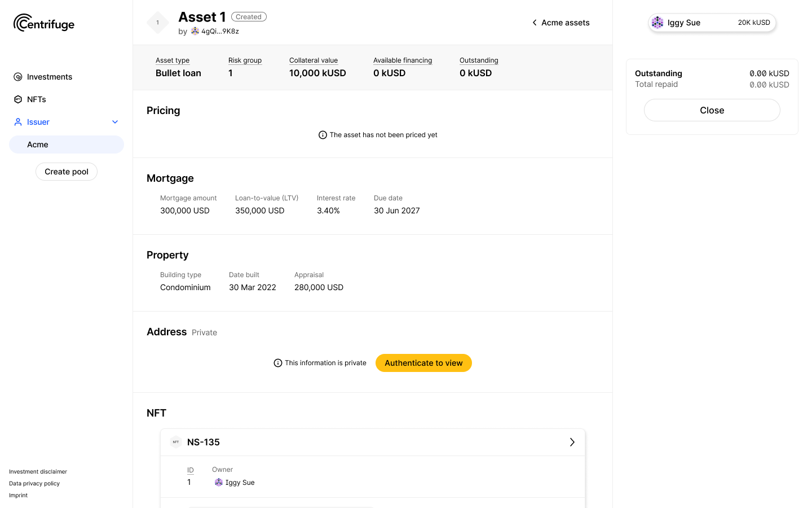Open the Data privacy policy link
The width and height of the screenshot is (812, 508).
click(x=34, y=483)
